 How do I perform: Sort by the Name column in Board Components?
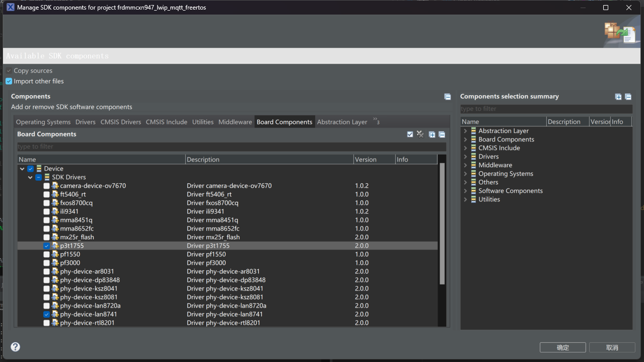pyautogui.click(x=101, y=159)
